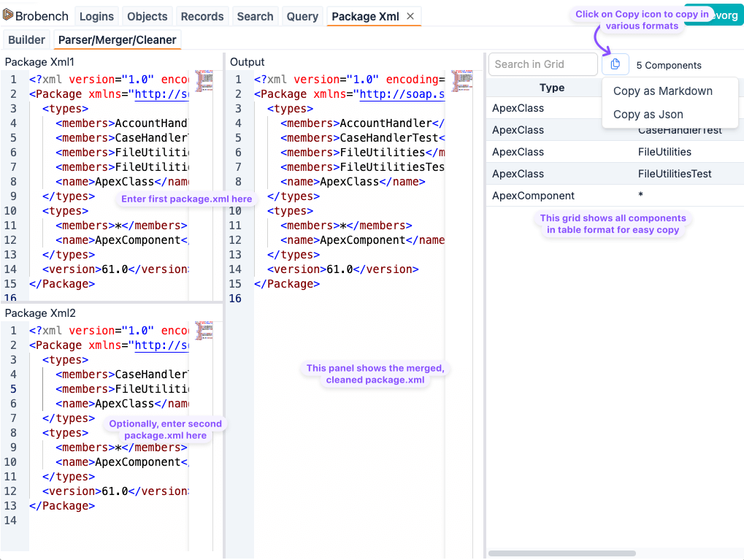The image size is (744, 560).
Task: Select the Package Xml tab
Action: 365,17
